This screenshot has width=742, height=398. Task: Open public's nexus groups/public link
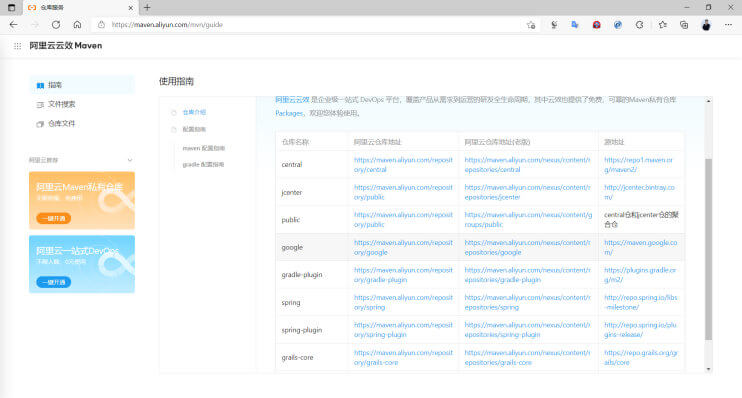[x=528, y=220]
